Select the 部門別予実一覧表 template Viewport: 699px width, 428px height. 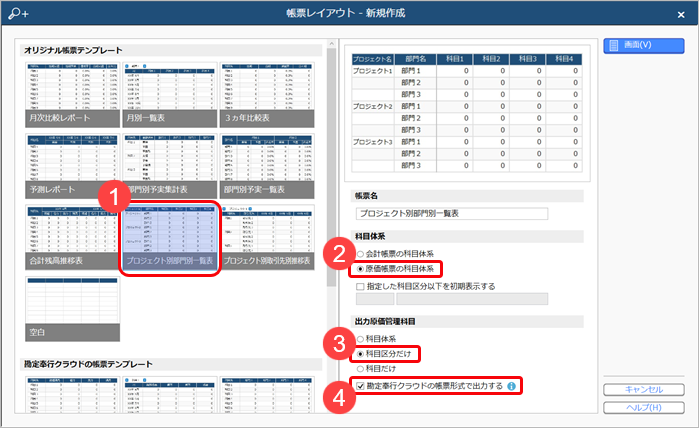pos(267,166)
